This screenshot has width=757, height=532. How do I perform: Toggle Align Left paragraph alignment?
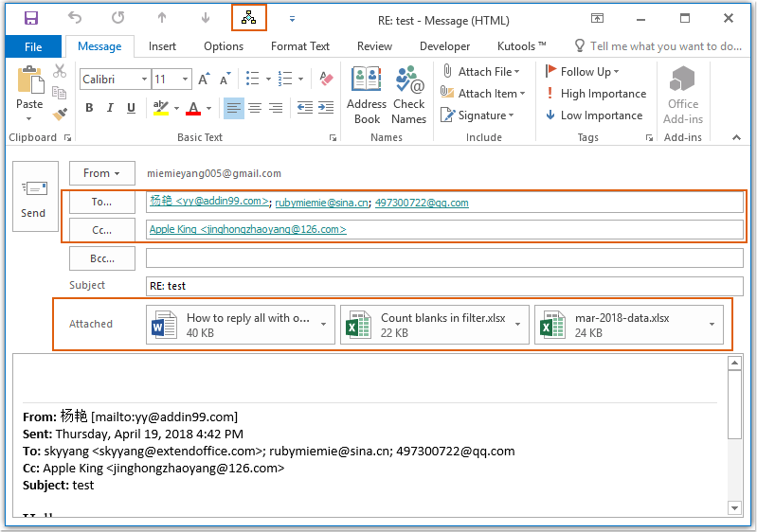[x=234, y=108]
